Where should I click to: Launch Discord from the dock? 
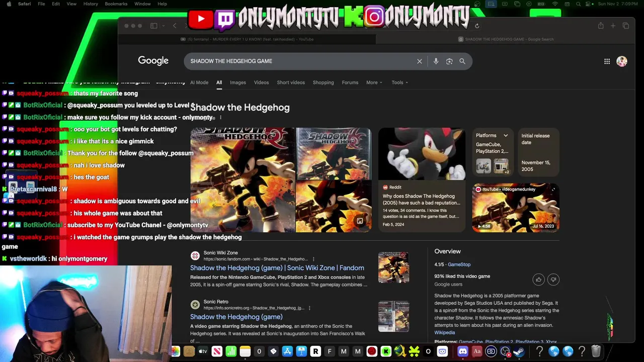(463, 351)
